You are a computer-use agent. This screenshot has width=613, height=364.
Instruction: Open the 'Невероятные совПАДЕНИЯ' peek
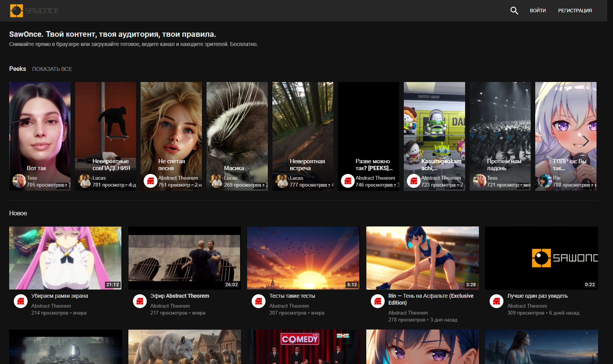[105, 136]
